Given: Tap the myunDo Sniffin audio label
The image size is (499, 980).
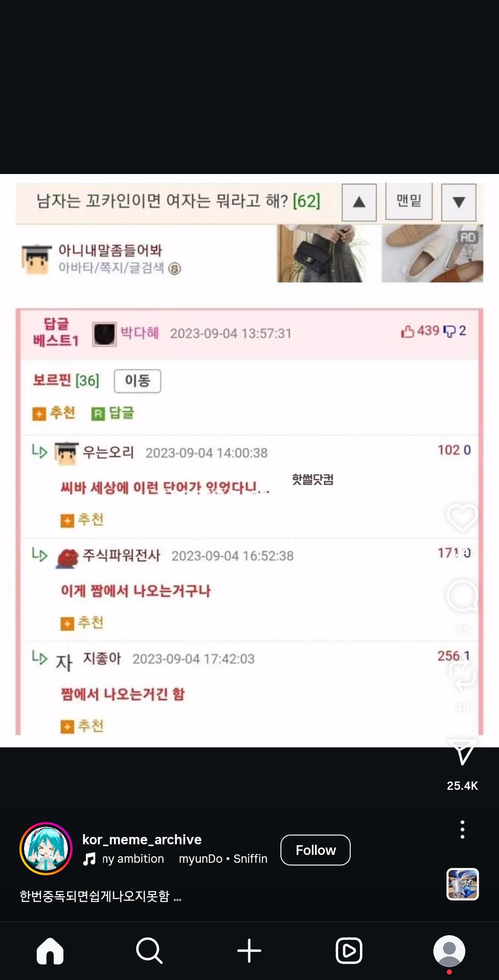Looking at the screenshot, I should 223,859.
